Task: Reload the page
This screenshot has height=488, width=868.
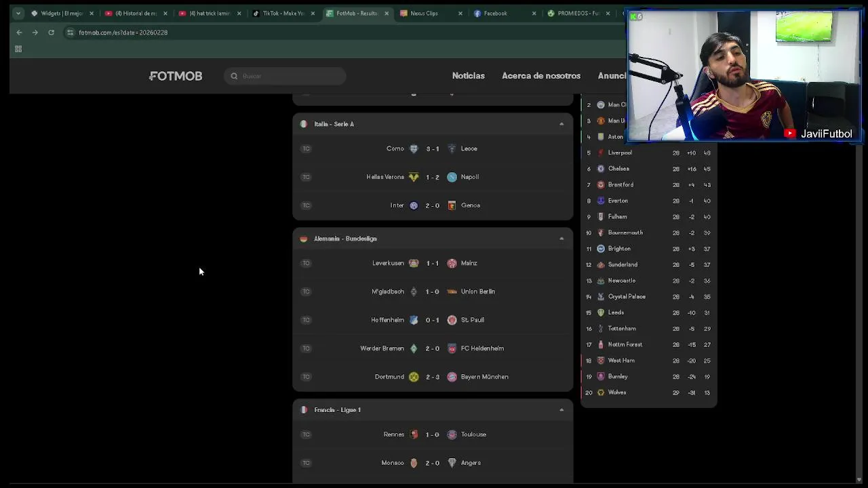Action: click(x=51, y=33)
